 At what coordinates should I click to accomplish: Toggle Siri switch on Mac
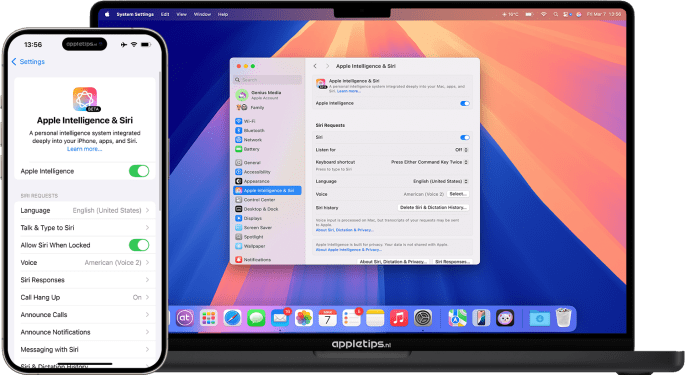click(x=465, y=137)
